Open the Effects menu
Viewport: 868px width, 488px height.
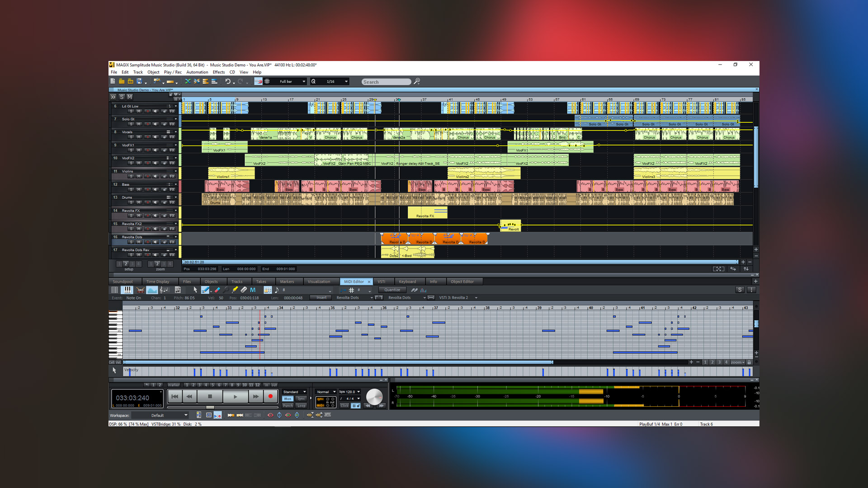coord(219,72)
